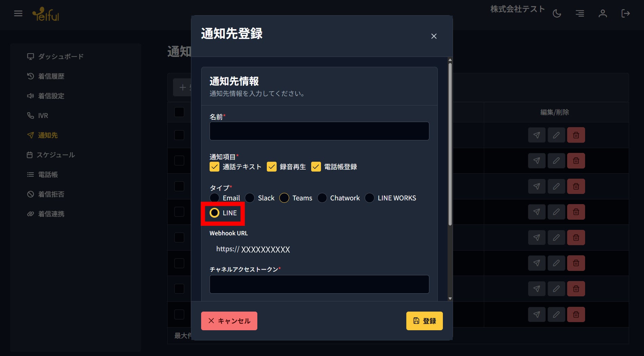The width and height of the screenshot is (644, 356).
Task: Focus the 名前 input field
Action: click(319, 131)
